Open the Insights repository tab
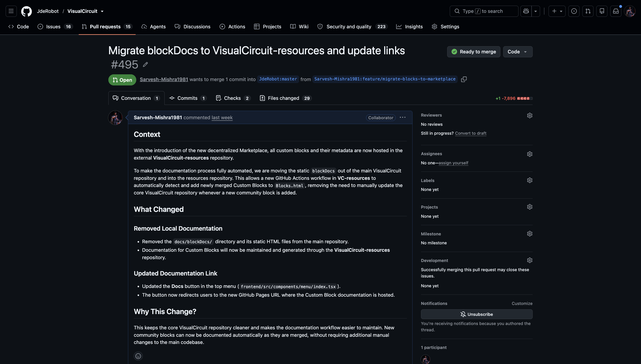This screenshot has height=364, width=641. pyautogui.click(x=409, y=27)
